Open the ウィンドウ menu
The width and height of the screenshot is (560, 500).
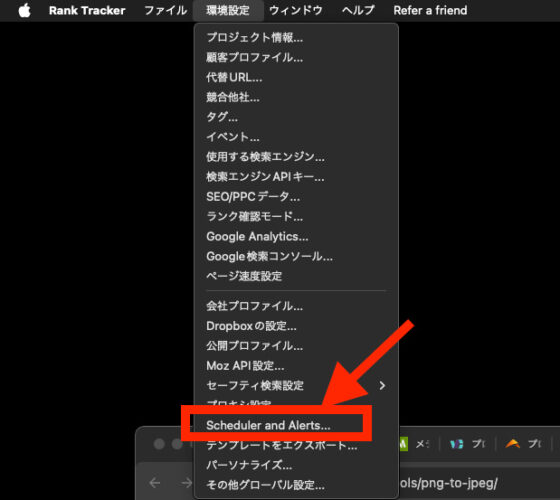(x=296, y=10)
